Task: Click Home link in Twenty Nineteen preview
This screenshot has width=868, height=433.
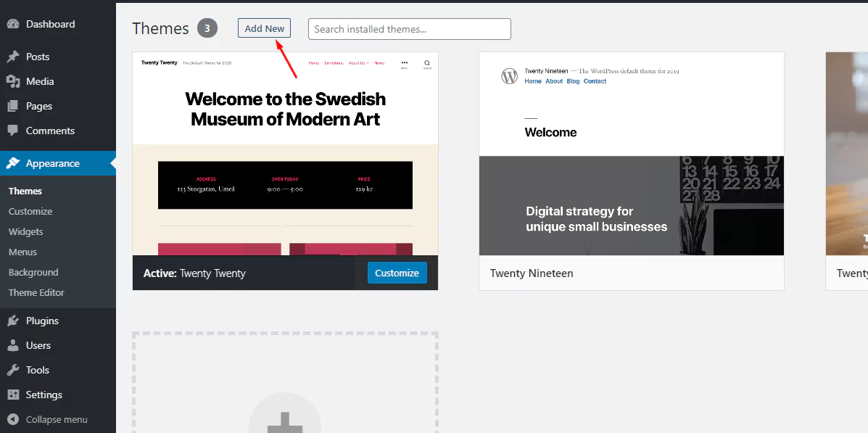Action: click(532, 81)
